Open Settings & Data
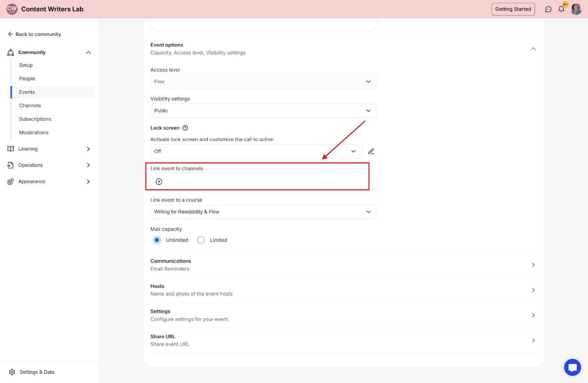Image resolution: width=588 pixels, height=383 pixels. (37, 372)
